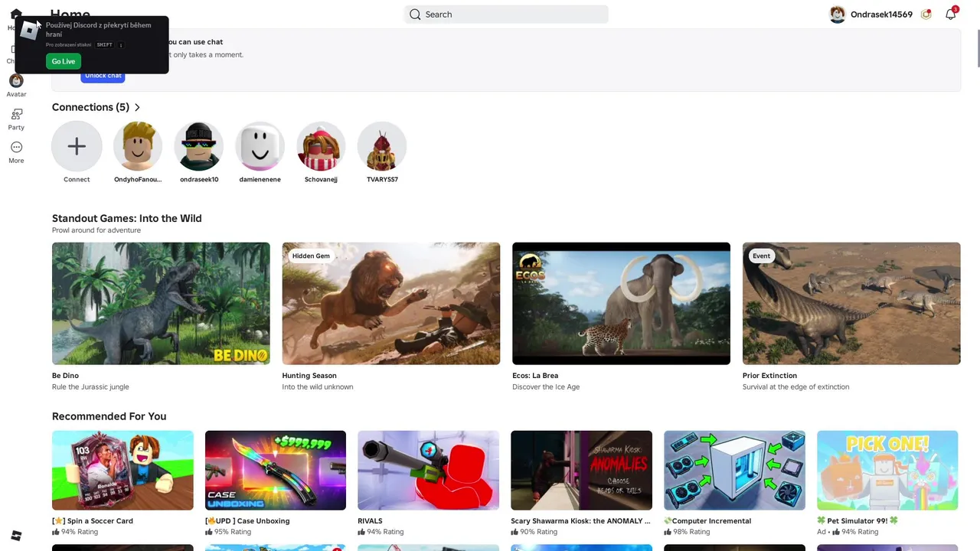Click the Schovanejj name label

click(x=321, y=180)
